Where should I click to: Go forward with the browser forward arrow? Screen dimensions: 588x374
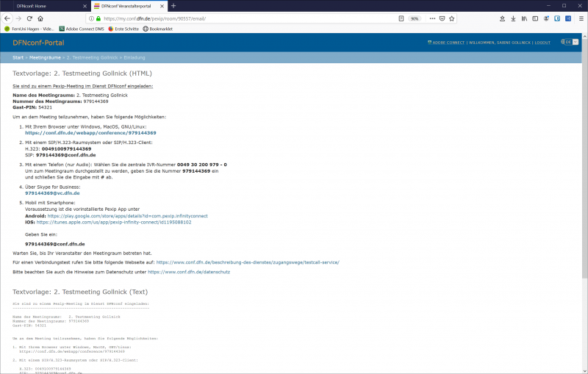click(18, 18)
